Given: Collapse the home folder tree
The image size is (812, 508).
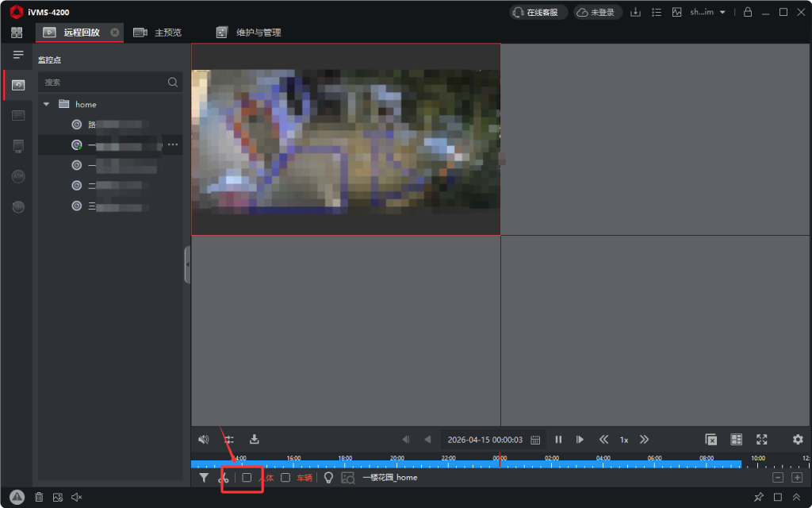Looking at the screenshot, I should pyautogui.click(x=47, y=104).
